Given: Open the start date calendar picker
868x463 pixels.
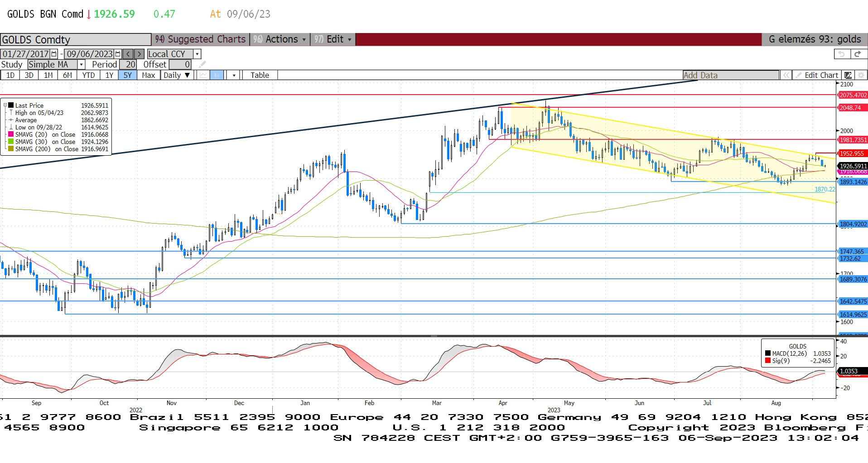Looking at the screenshot, I should [x=54, y=54].
